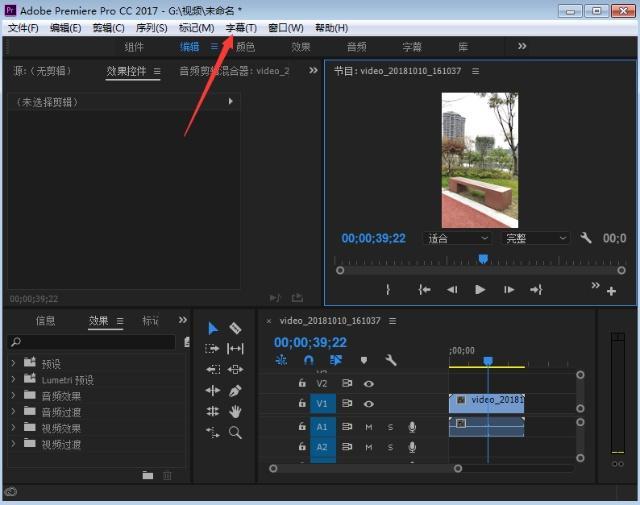
Task: Select the Razor tool
Action: (235, 328)
